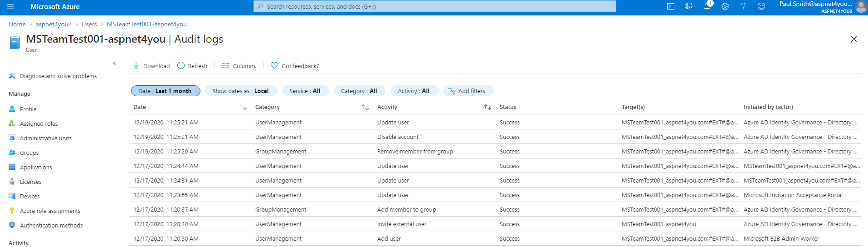Screen dimensions: 868x247
Task: Click the Add filters button text
Action: [472, 91]
